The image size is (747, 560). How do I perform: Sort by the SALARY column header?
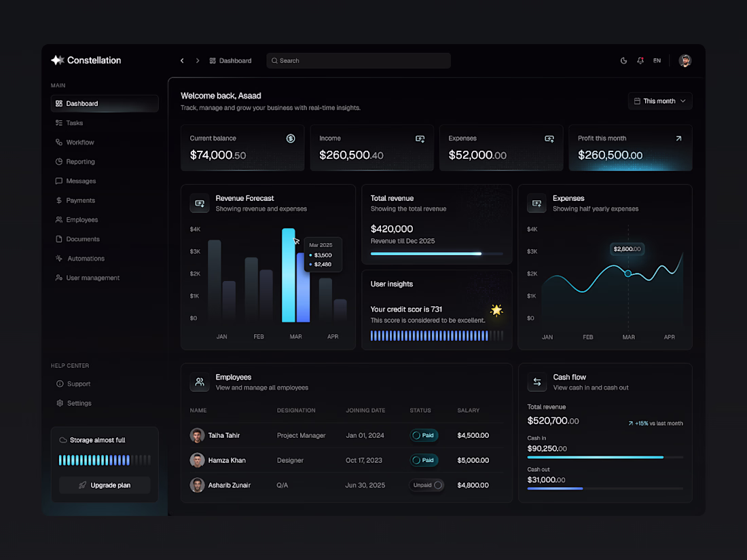pos(469,410)
